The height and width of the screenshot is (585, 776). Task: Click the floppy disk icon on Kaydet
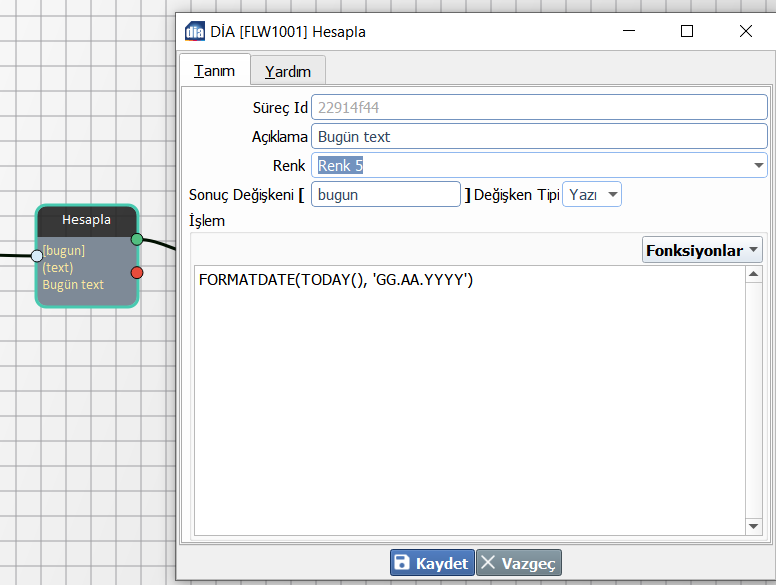[402, 563]
